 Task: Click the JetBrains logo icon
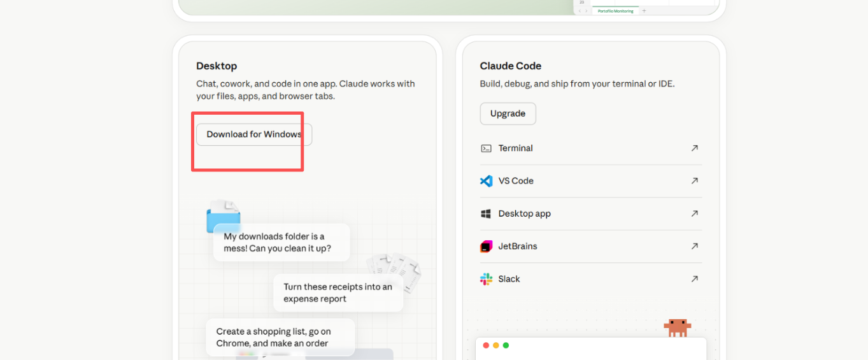(486, 246)
